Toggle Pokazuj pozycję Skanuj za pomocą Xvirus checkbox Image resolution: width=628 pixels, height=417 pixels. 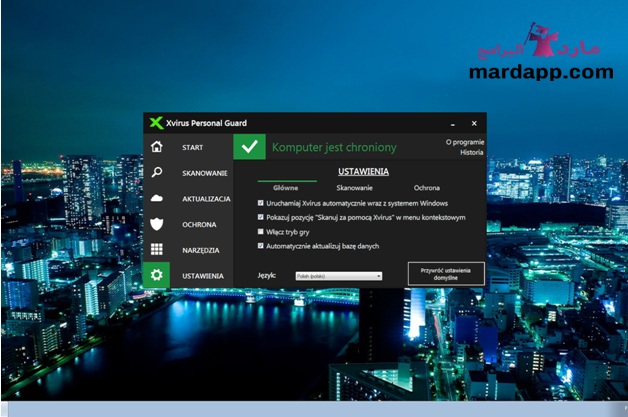coord(261,217)
